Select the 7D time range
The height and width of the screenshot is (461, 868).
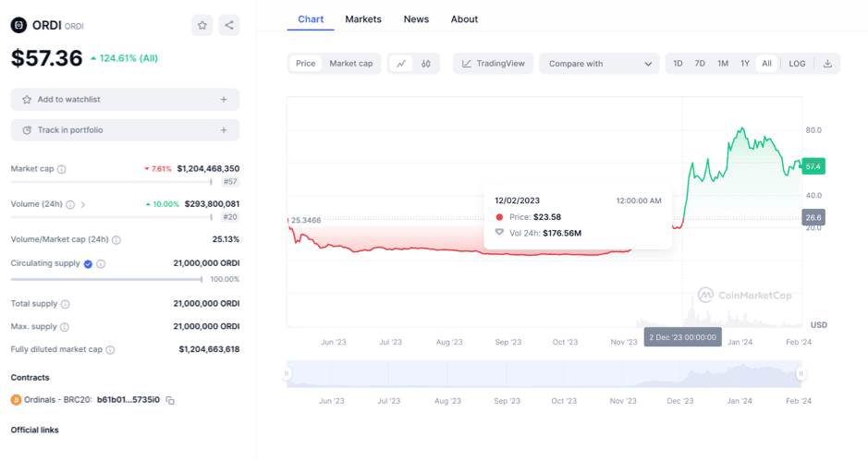point(700,64)
